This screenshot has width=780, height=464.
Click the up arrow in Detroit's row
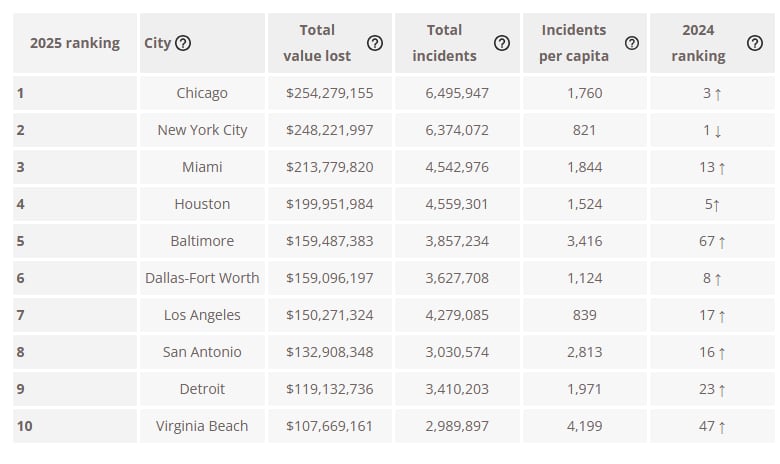tap(722, 390)
